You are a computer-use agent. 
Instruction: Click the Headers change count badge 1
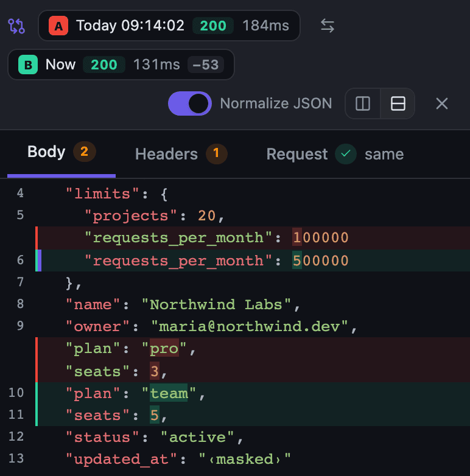217,154
